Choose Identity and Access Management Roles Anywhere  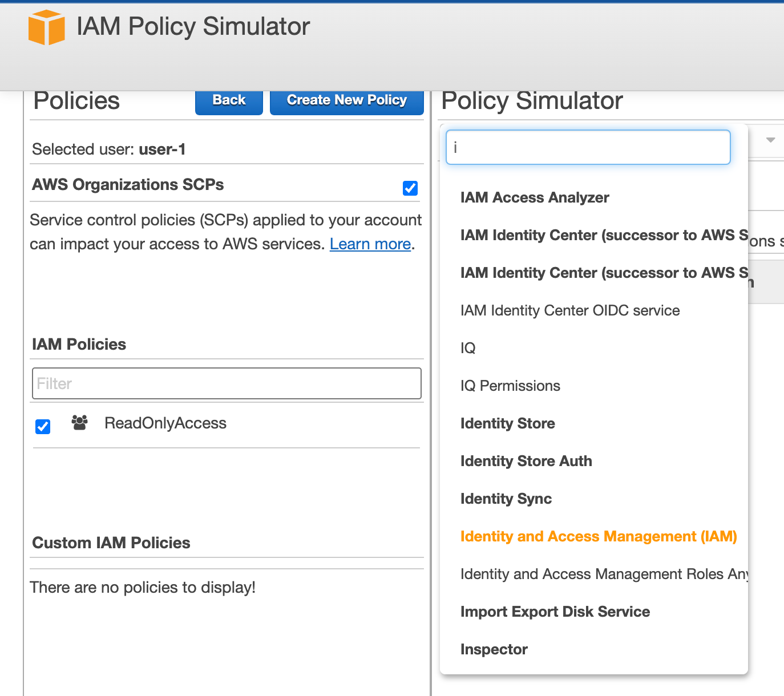coord(604,574)
